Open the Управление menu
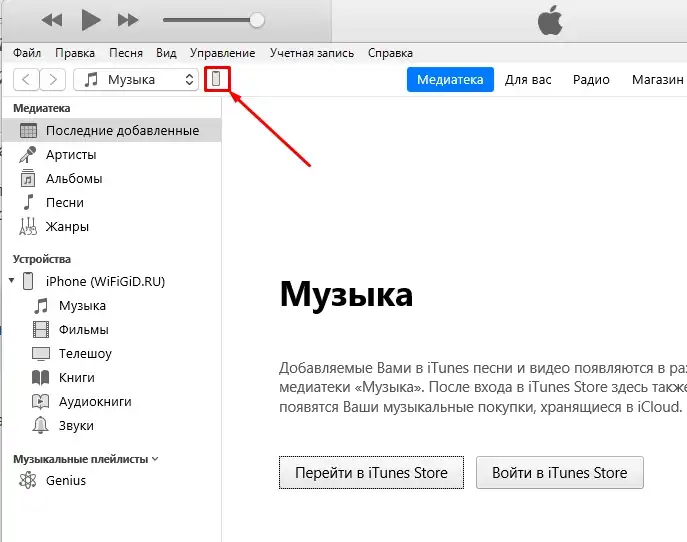 [x=223, y=53]
